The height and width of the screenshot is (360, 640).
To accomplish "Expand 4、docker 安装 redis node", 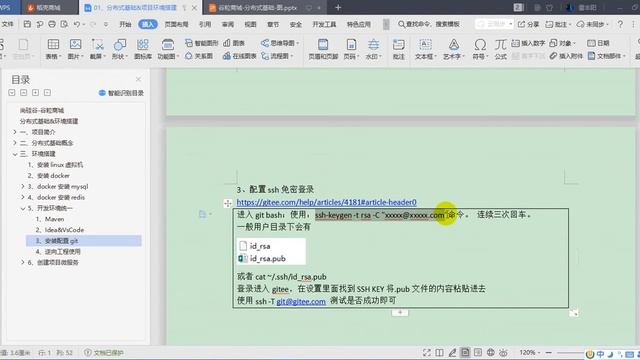I will pyautogui.click(x=23, y=197).
